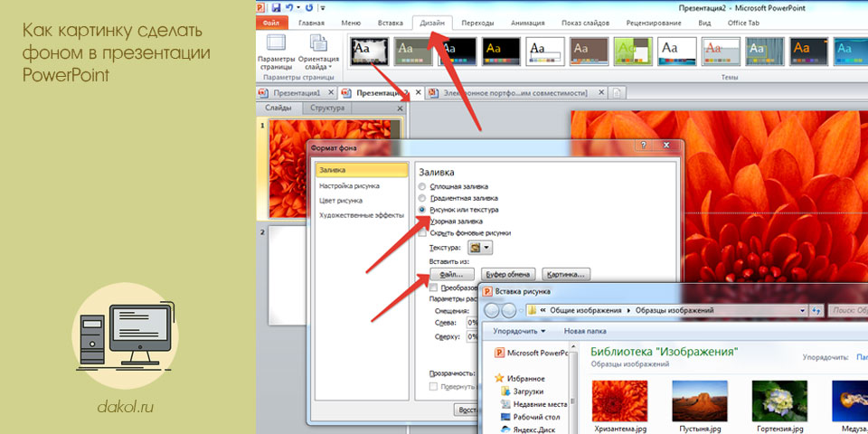Choose the Сплошная заливка radio button
Image resolution: width=868 pixels, height=434 pixels.
point(422,186)
